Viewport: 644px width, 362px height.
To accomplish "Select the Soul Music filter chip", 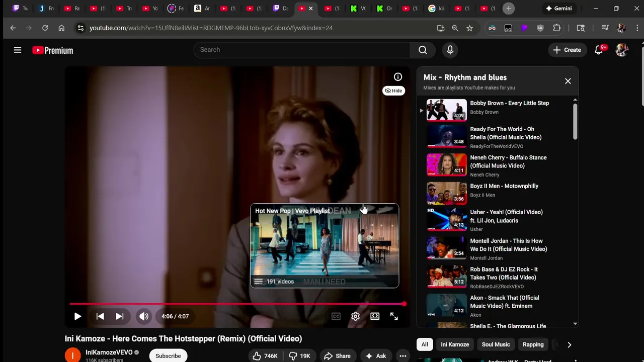I will point(496,344).
